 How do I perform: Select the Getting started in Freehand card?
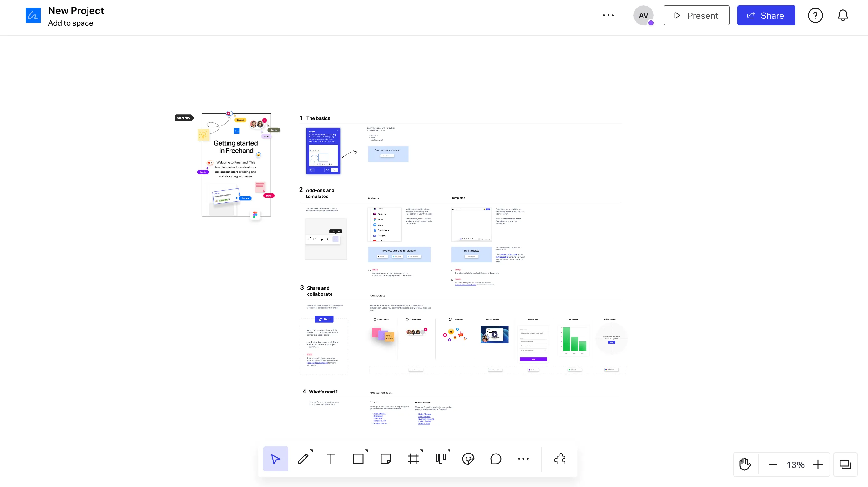click(236, 165)
